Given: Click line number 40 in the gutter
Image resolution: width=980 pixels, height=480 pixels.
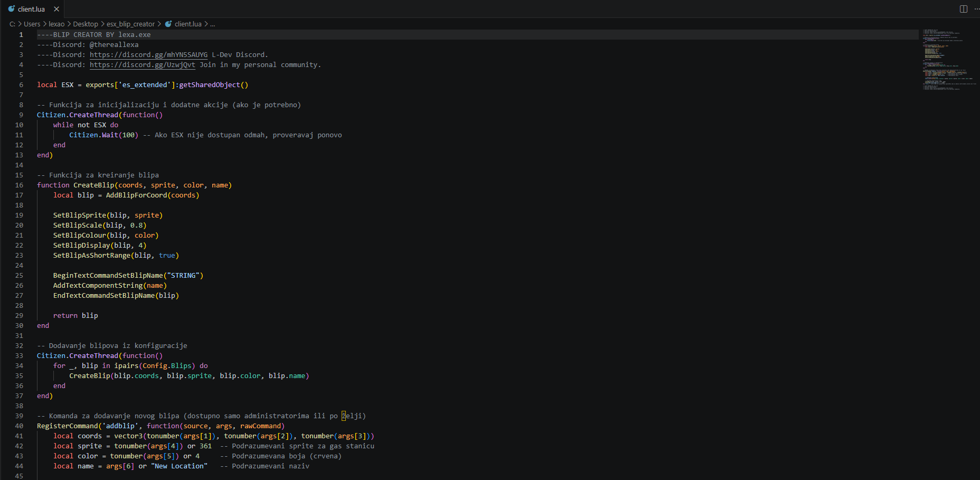Looking at the screenshot, I should [19, 426].
